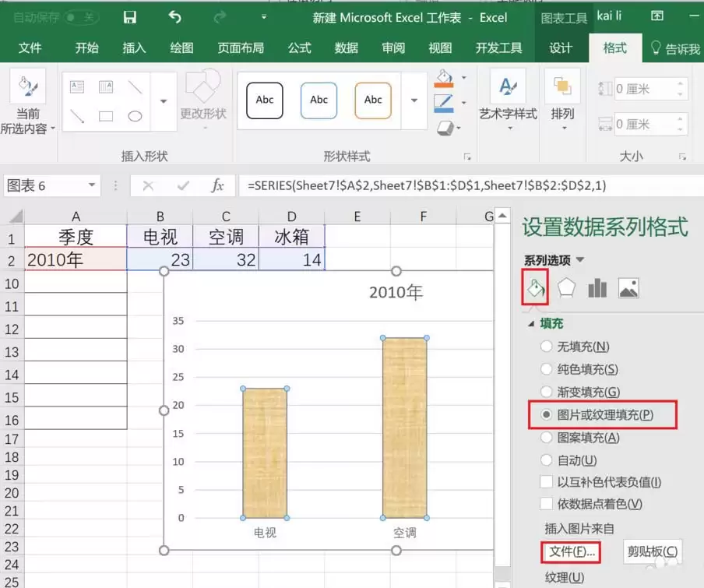Select the ellipse shape in gallery
The height and width of the screenshot is (588, 704).
[x=135, y=117]
